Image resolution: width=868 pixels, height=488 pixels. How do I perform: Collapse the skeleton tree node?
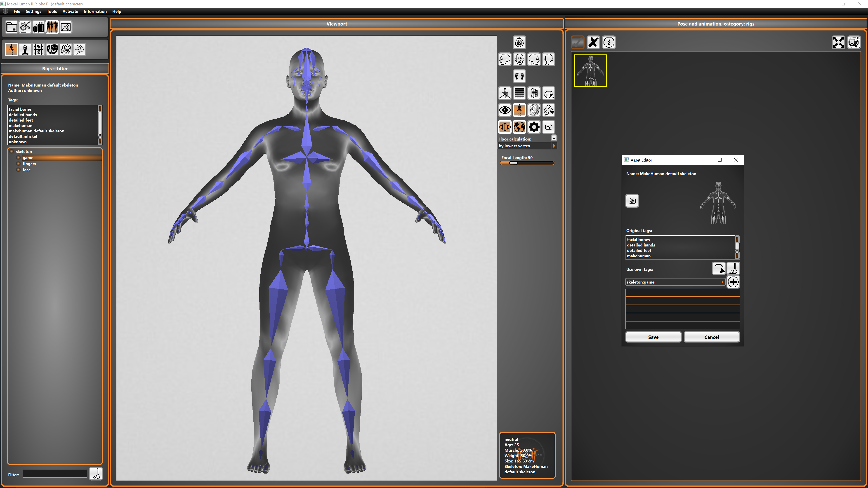12,152
